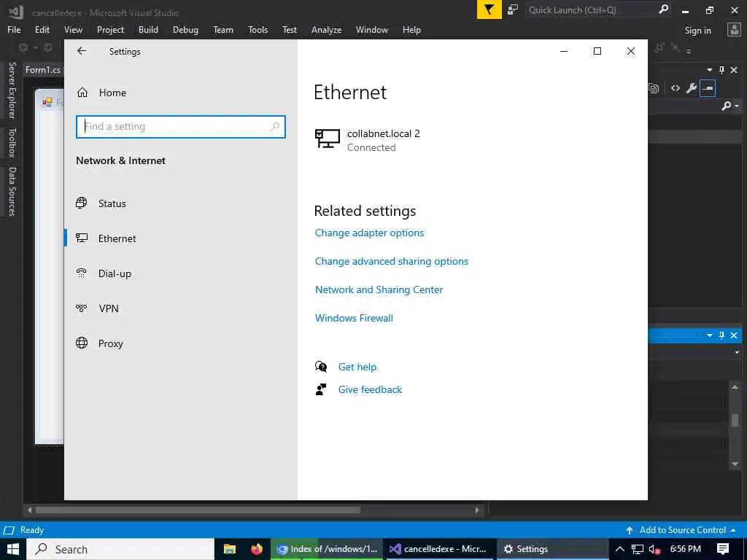
Task: Go back with the Settings back arrow
Action: (82, 51)
